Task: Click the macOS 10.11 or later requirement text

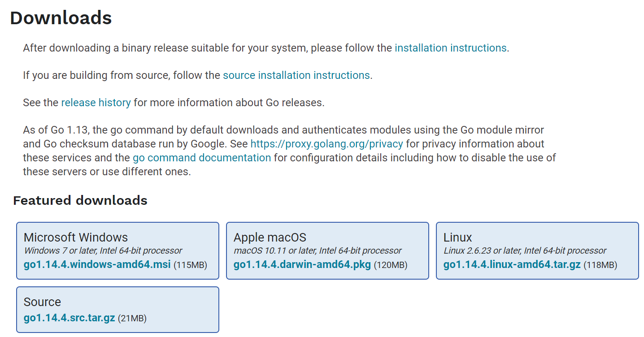Action: coord(318,251)
